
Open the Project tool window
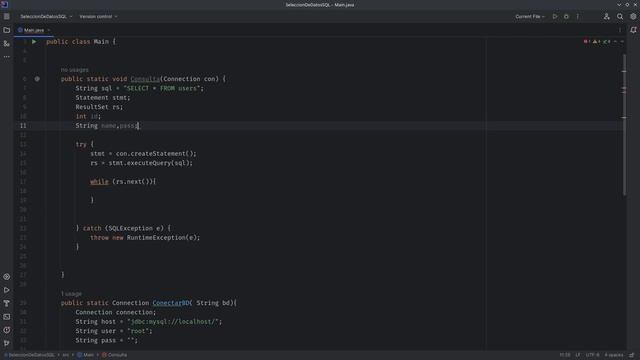[7, 30]
